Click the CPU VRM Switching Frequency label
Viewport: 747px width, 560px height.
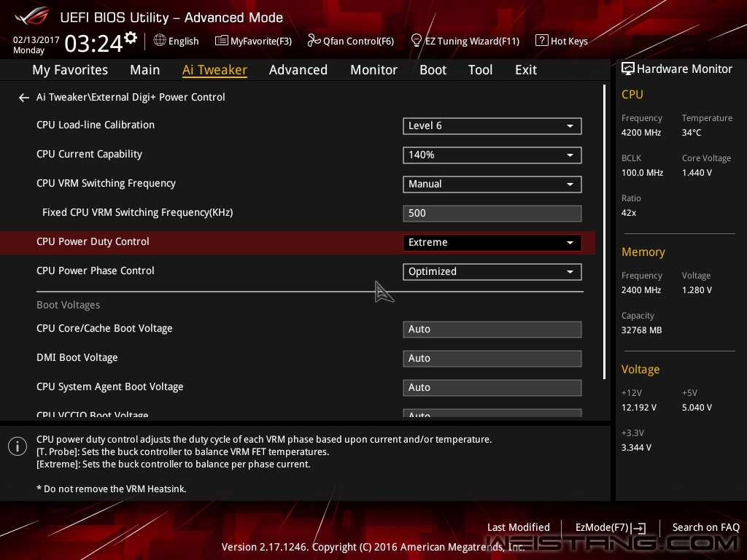click(x=106, y=183)
